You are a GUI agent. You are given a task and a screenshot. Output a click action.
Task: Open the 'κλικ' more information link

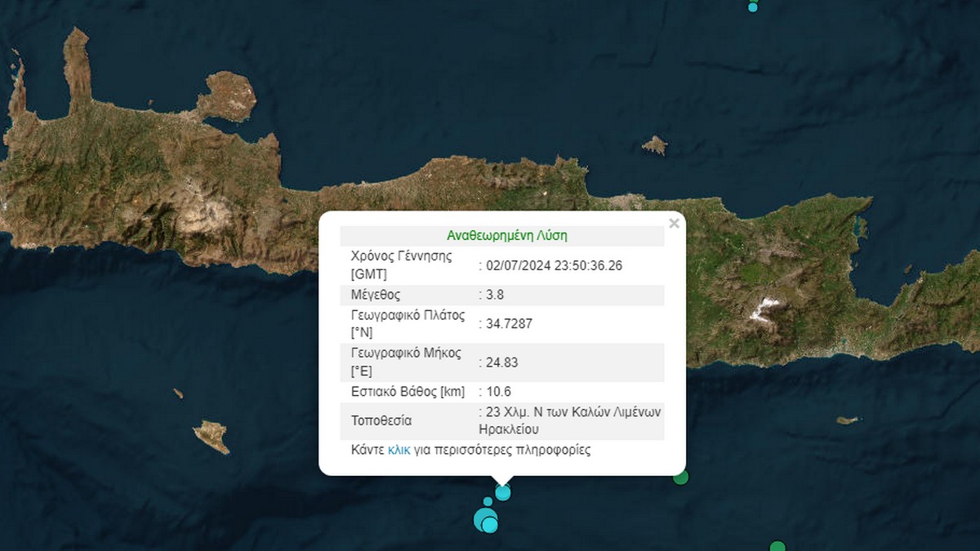(399, 450)
